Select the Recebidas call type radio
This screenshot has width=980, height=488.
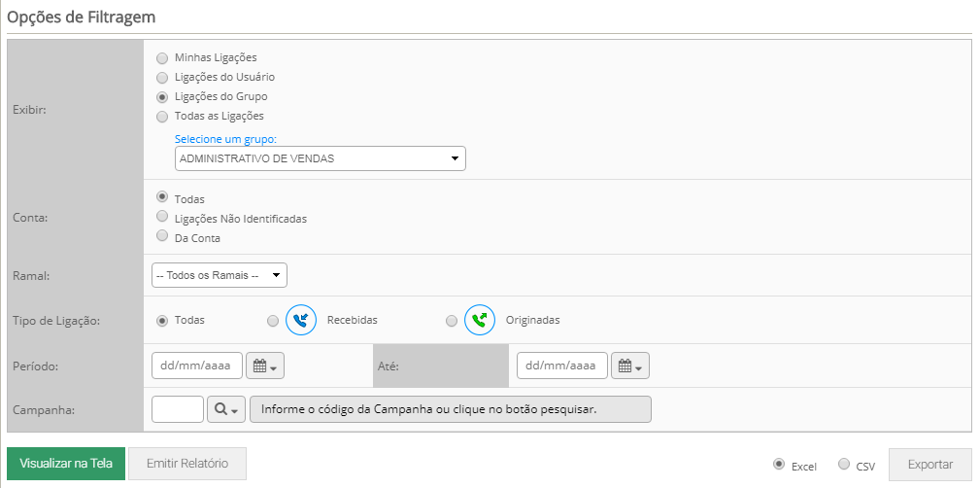(x=273, y=321)
